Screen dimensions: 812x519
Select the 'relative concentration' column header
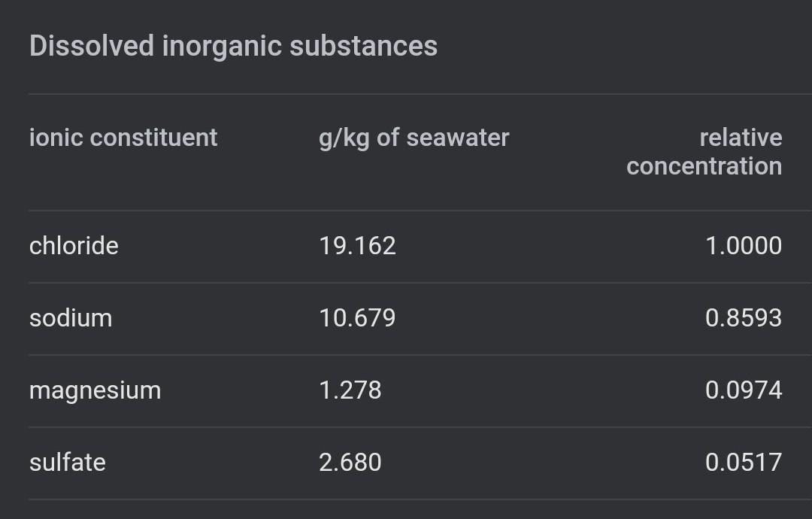(x=704, y=151)
